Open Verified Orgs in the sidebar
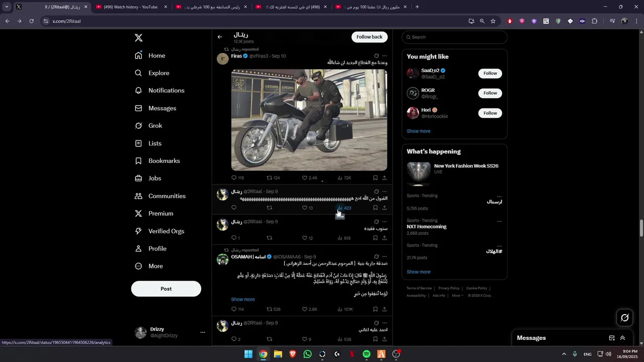 coord(159,231)
